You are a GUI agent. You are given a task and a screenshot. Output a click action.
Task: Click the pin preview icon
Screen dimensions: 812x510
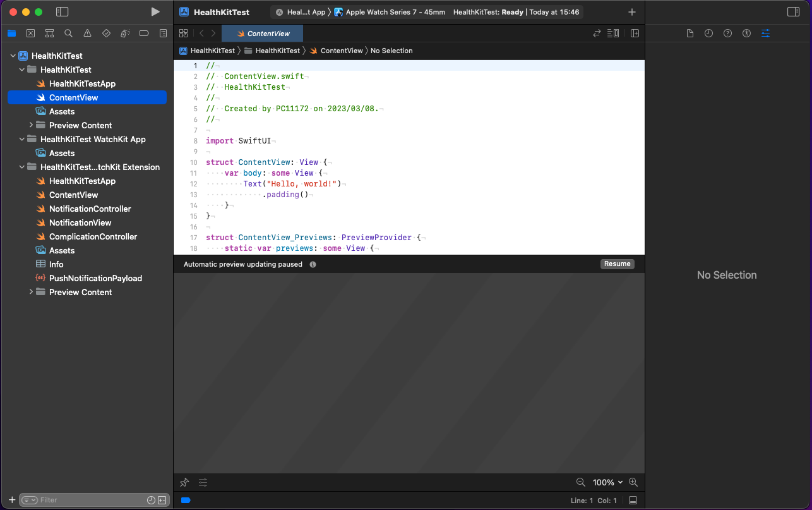[184, 482]
